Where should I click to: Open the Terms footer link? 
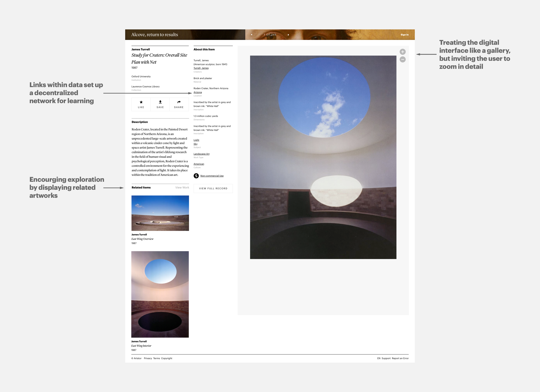pyautogui.click(x=156, y=358)
